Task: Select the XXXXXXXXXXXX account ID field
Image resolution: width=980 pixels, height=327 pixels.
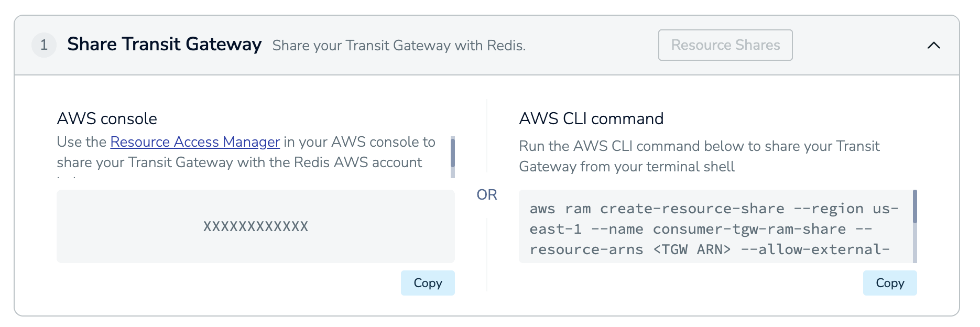Action: 255,226
